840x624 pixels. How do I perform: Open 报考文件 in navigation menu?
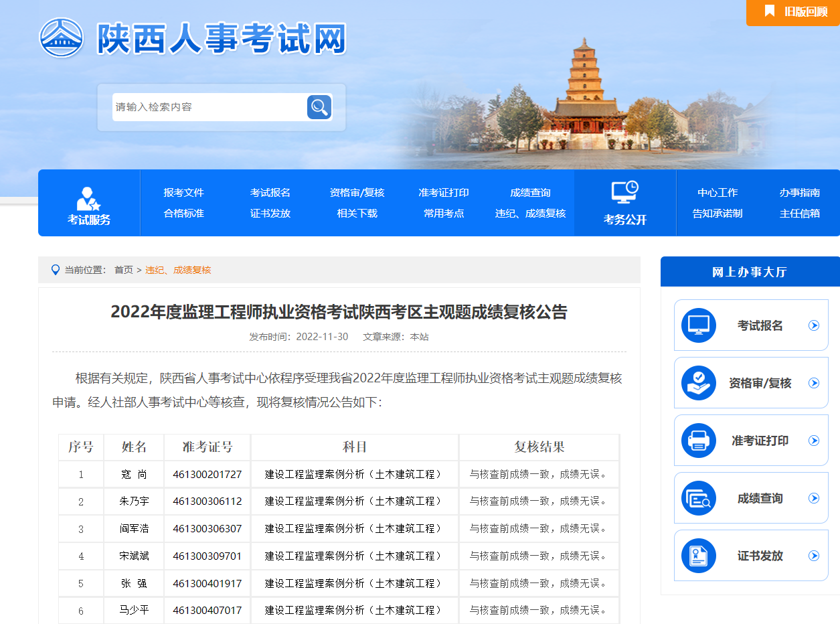click(x=183, y=193)
